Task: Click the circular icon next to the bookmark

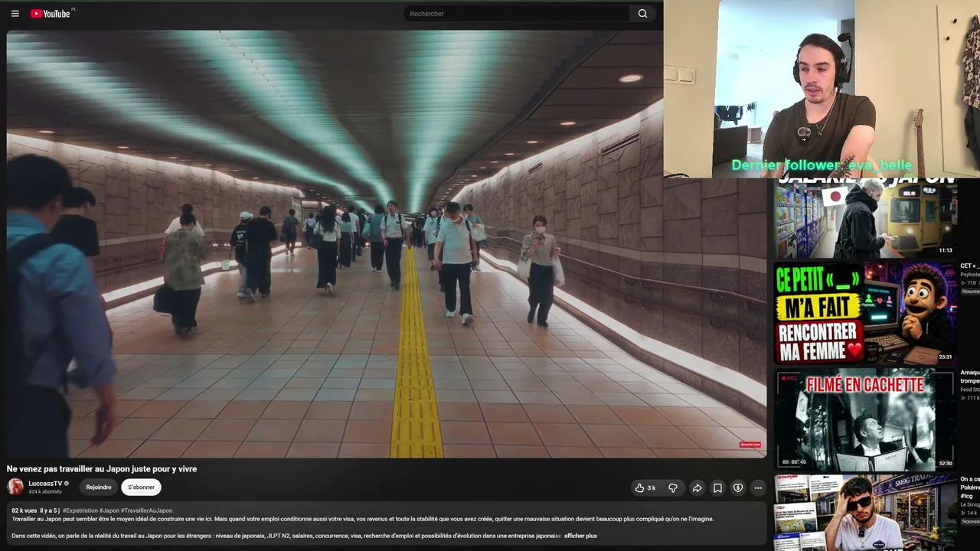Action: pos(738,487)
